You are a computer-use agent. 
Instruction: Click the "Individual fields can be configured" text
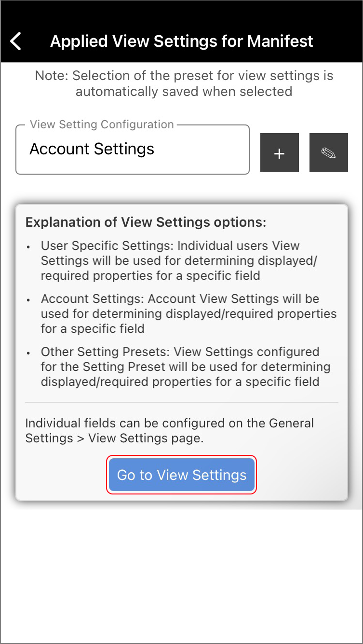tap(169, 430)
